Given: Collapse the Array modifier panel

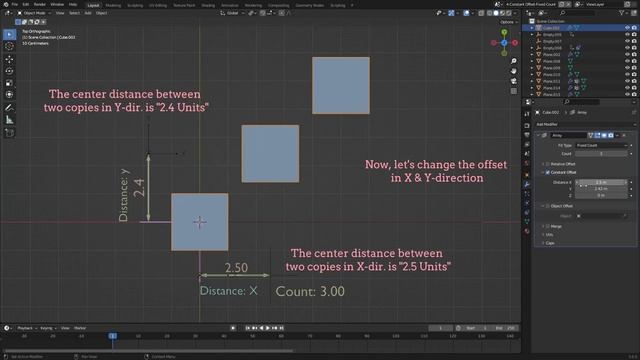Looking at the screenshot, I should click(x=538, y=135).
